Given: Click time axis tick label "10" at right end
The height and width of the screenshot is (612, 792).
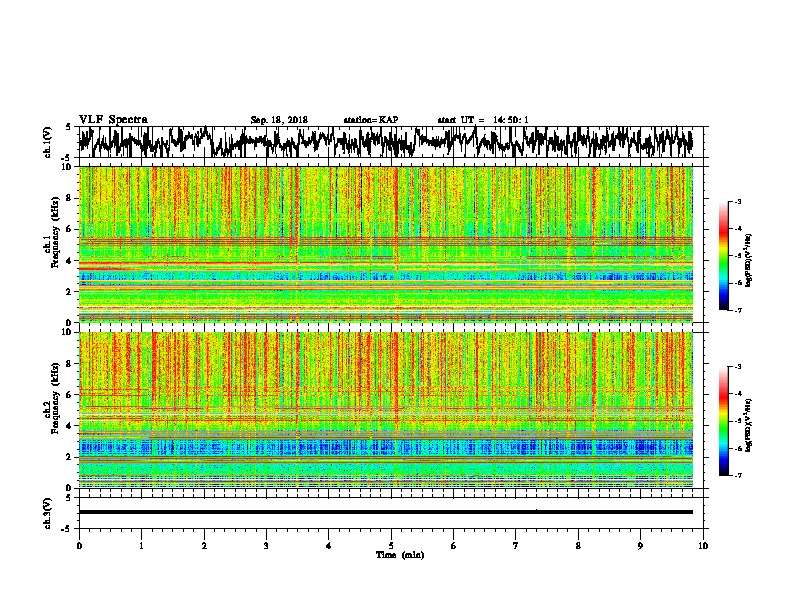Looking at the screenshot, I should click(703, 546).
